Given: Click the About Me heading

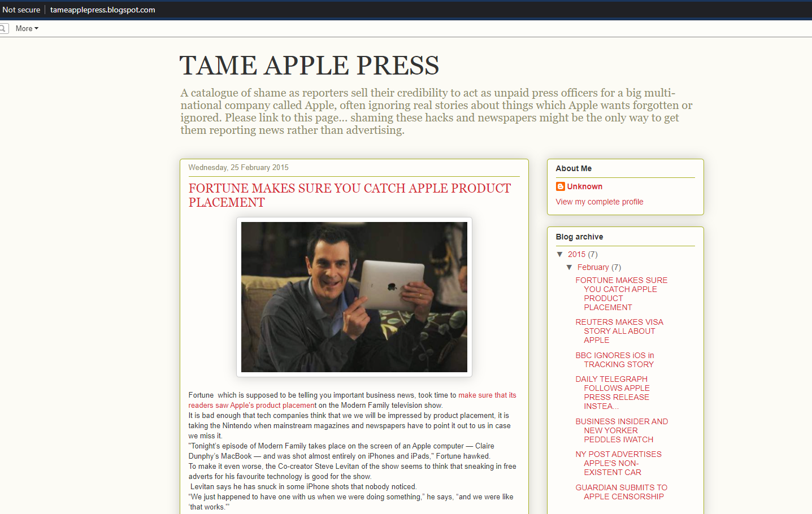Looking at the screenshot, I should (x=574, y=168).
